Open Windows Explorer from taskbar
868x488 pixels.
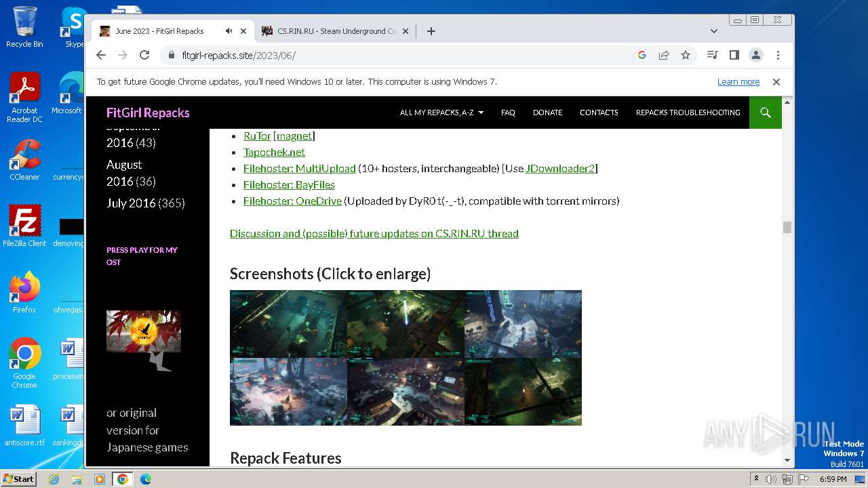pyautogui.click(x=77, y=479)
